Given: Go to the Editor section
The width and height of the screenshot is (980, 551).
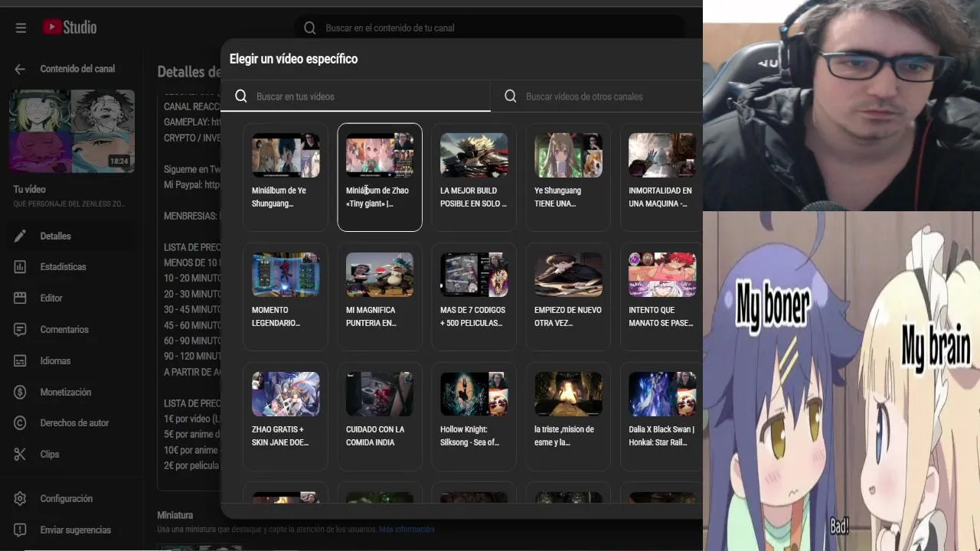Looking at the screenshot, I should pyautogui.click(x=70, y=298).
